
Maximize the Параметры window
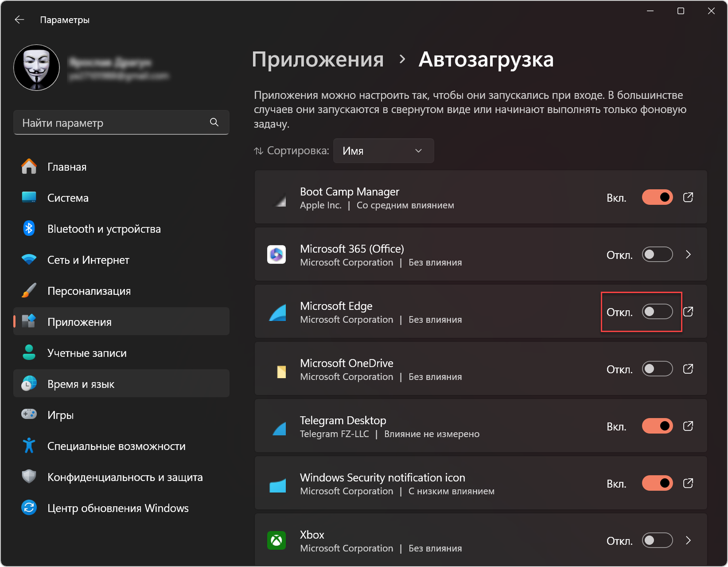[681, 11]
